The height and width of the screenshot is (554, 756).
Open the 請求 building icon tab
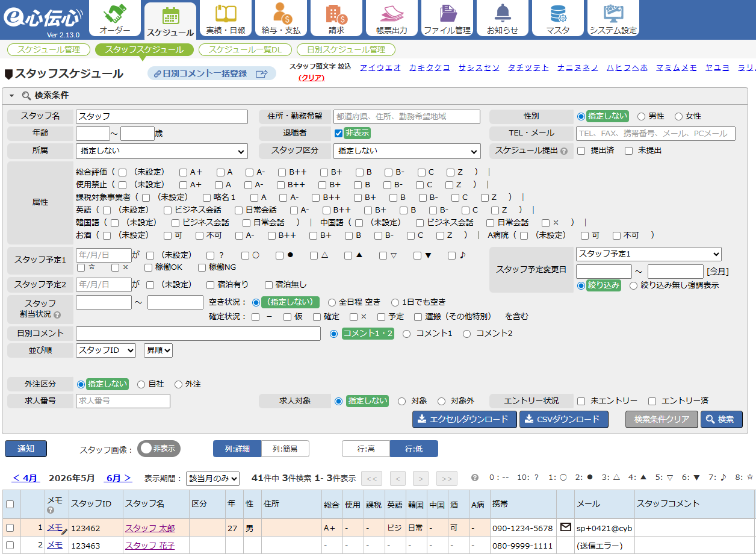click(x=336, y=19)
